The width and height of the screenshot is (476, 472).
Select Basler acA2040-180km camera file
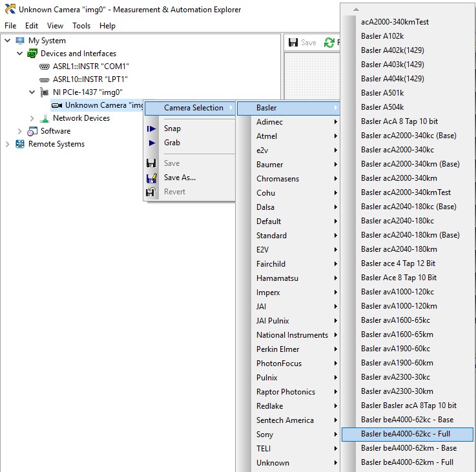(408, 249)
